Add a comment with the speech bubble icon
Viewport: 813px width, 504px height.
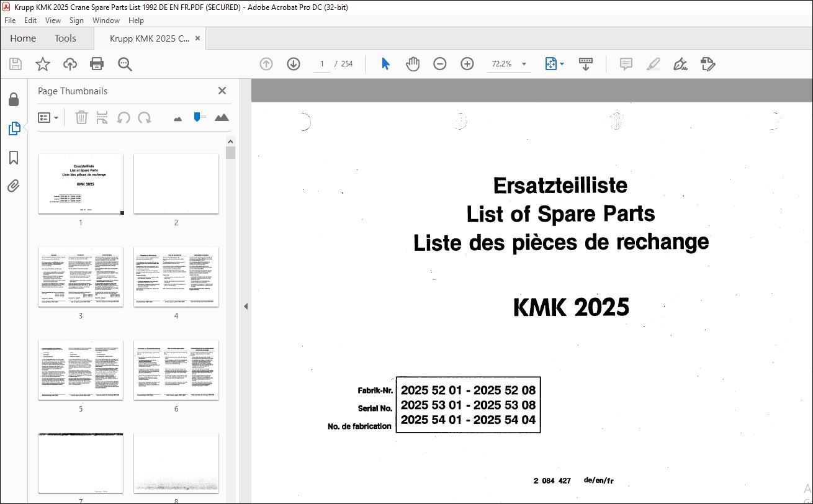point(626,64)
